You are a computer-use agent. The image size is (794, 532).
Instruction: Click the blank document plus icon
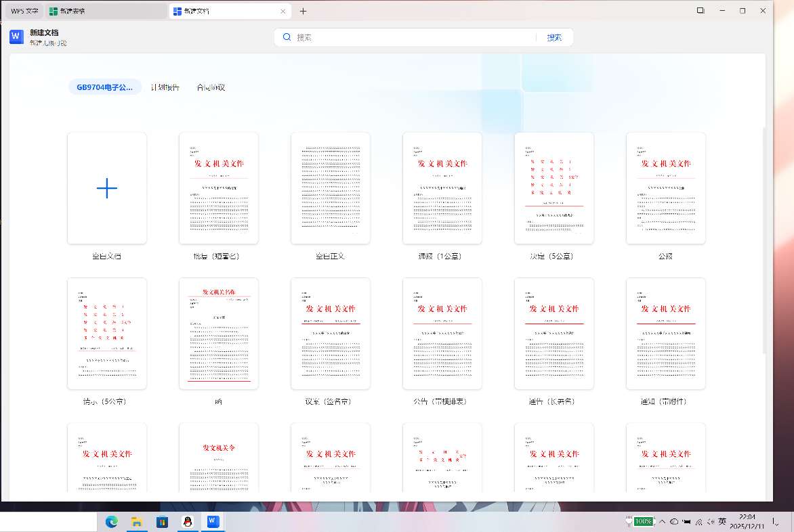click(107, 188)
